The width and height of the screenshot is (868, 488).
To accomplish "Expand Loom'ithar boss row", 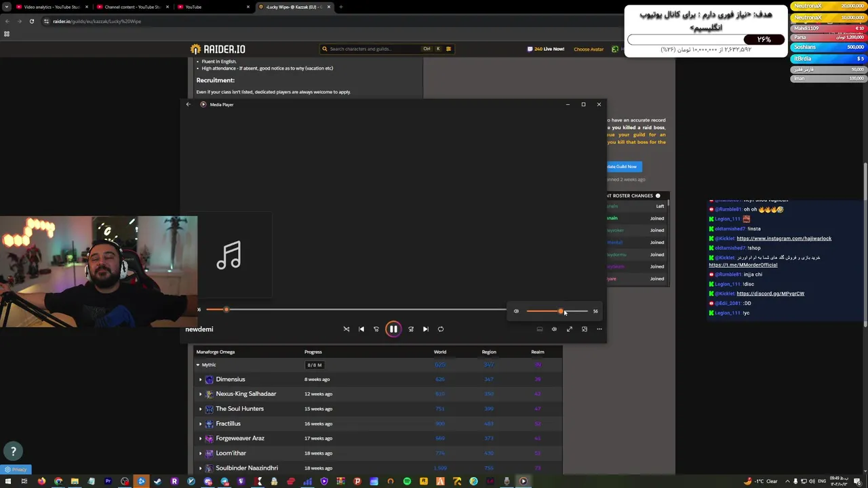I will click(201, 453).
